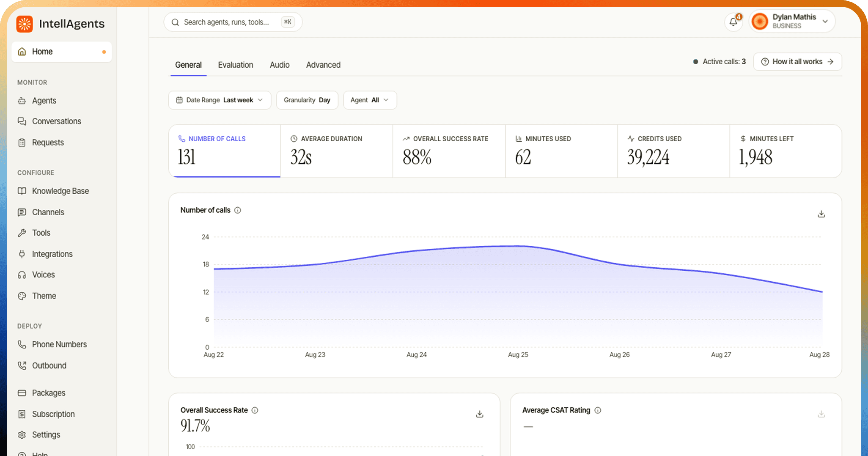Screen dimensions: 868x456
Task: Click the Phone Numbers handset icon
Action: point(22,344)
